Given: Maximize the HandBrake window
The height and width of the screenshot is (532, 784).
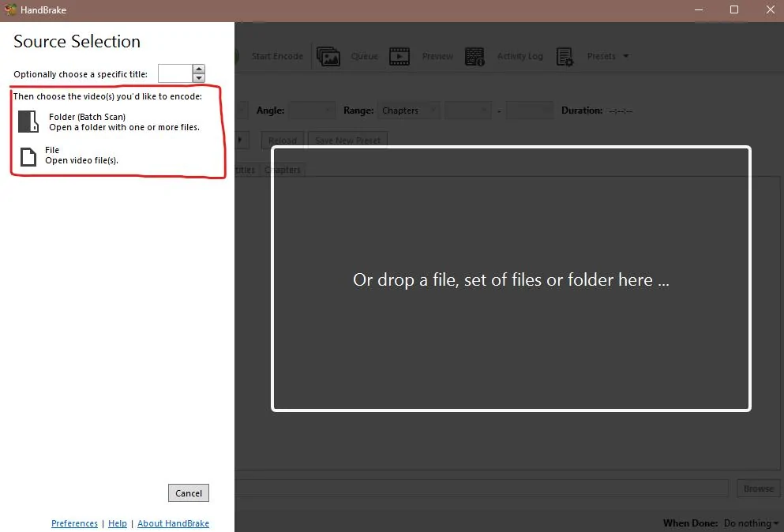Looking at the screenshot, I should click(x=734, y=10).
